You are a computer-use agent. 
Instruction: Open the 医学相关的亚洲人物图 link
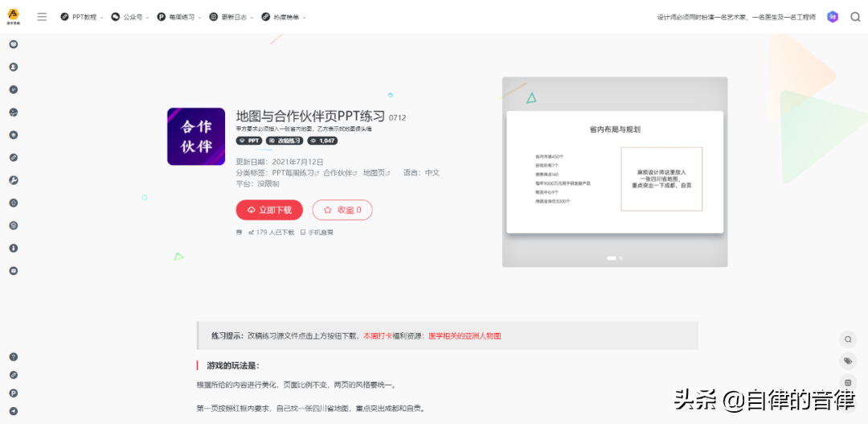click(465, 335)
